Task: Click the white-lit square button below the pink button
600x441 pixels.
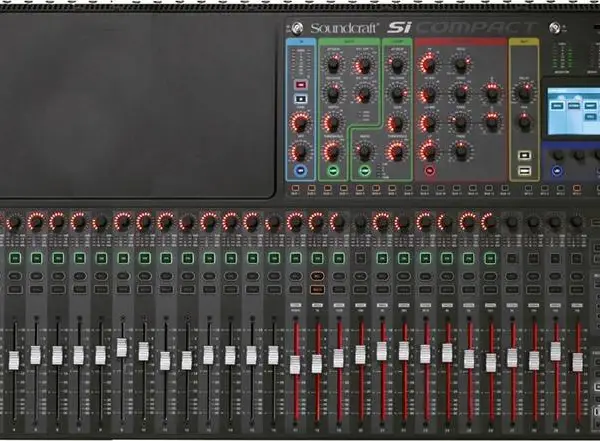Action: (x=301, y=99)
